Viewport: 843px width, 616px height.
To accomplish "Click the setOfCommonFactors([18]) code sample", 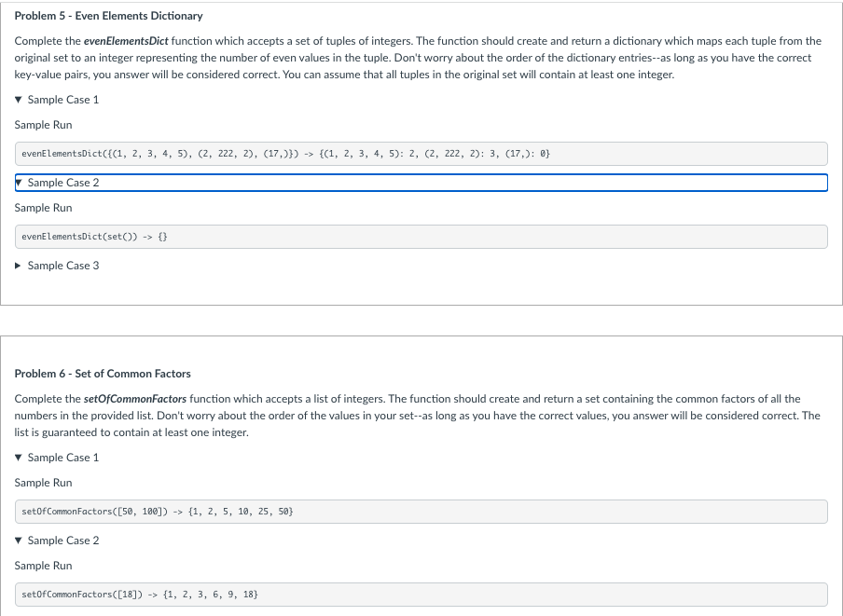I will [x=421, y=595].
